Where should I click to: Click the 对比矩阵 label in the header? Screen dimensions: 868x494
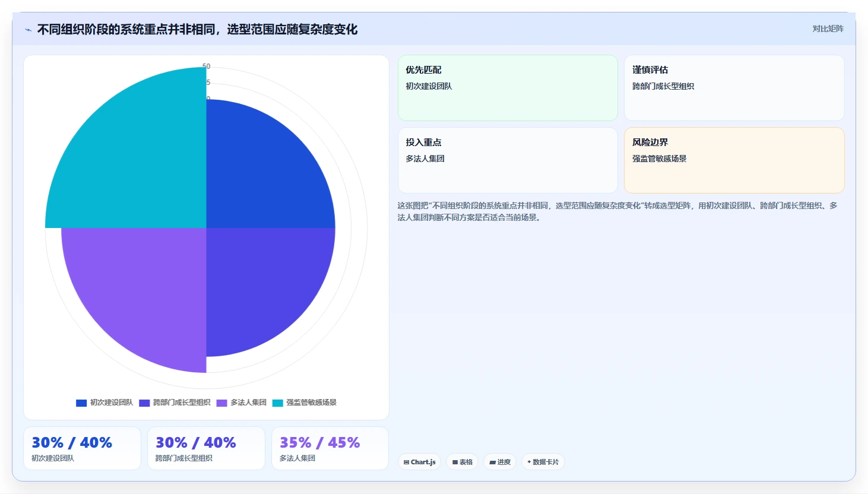click(x=828, y=28)
